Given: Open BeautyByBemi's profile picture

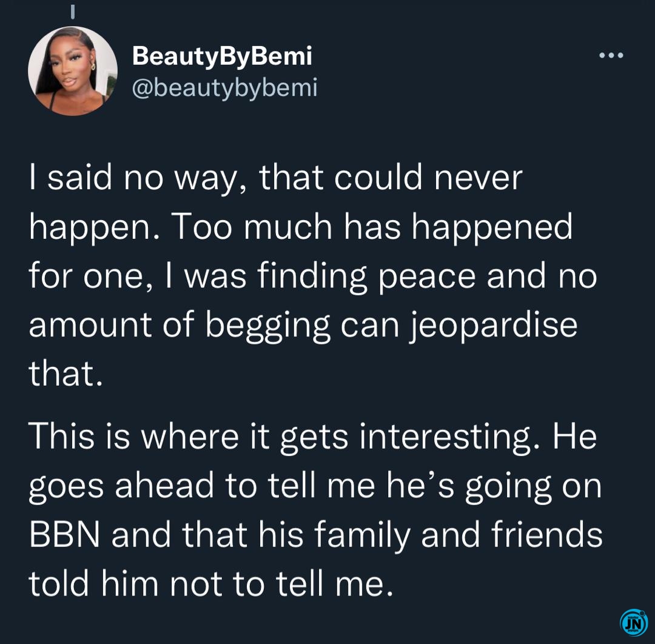Looking at the screenshot, I should click(x=73, y=71).
